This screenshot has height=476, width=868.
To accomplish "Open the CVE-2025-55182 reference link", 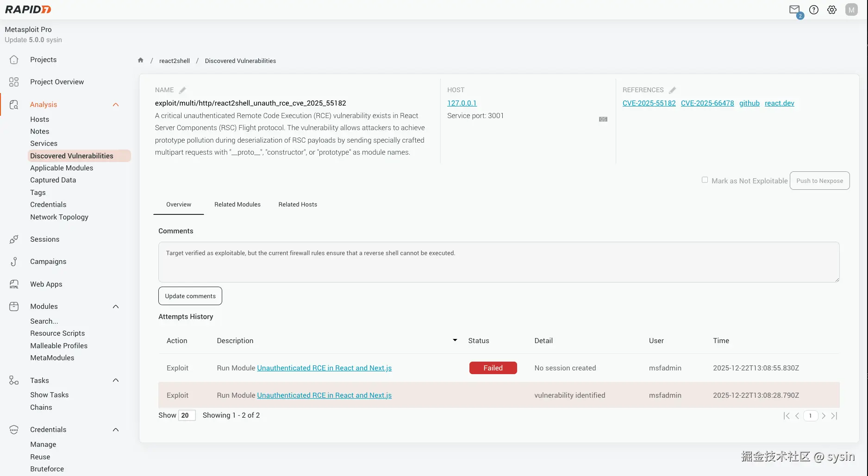I will [x=649, y=103].
